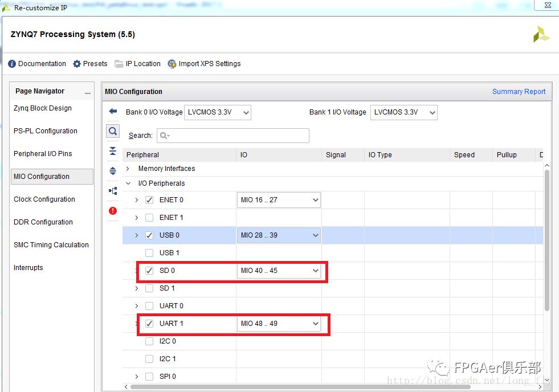
Task: Minimize the Page Navigator panel
Action: click(x=88, y=93)
